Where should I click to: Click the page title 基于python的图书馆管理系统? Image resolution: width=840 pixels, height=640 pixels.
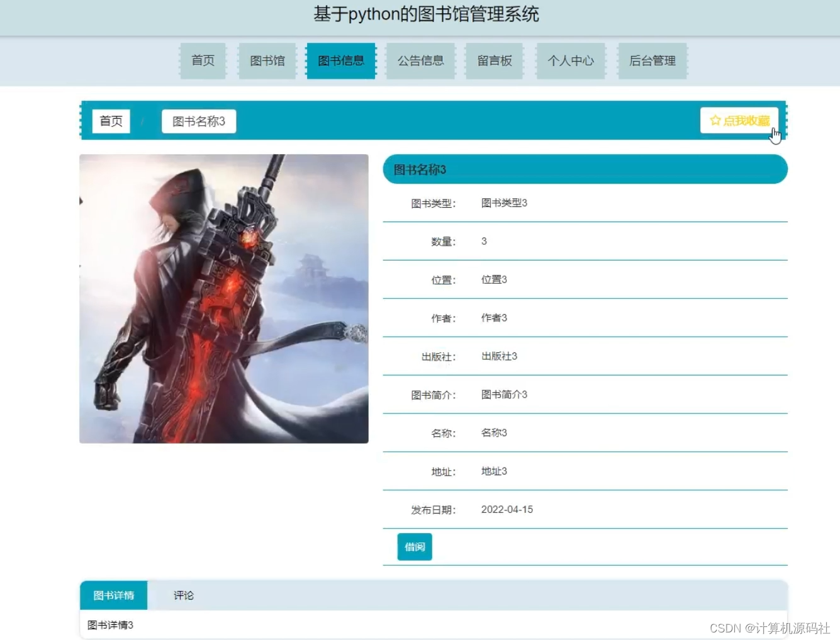click(426, 14)
